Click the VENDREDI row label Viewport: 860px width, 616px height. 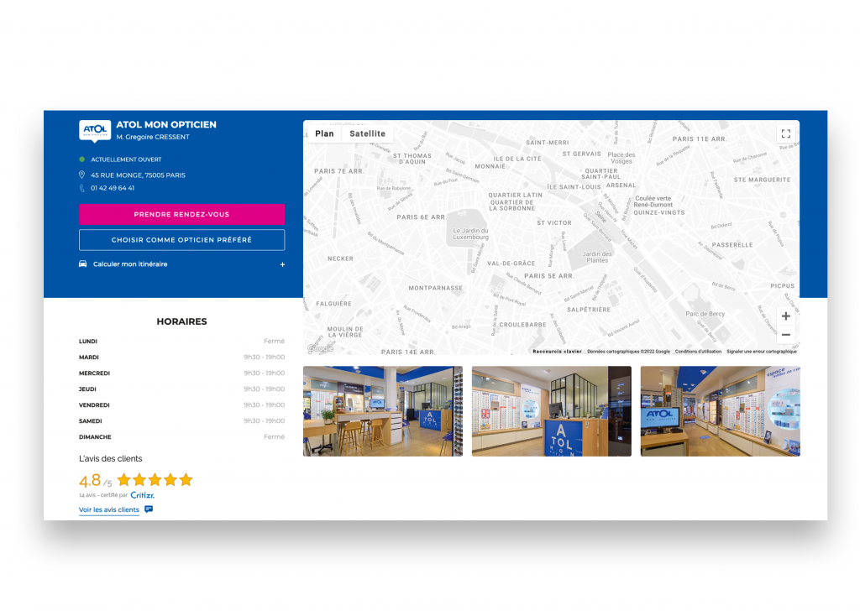[x=94, y=405]
